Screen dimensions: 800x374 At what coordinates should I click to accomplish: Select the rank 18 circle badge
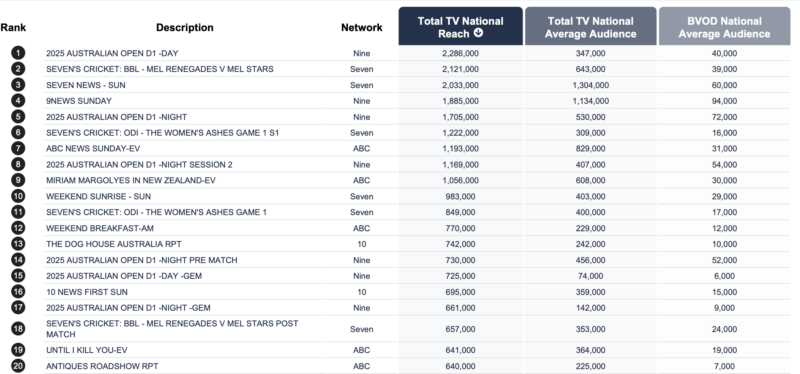[18, 329]
